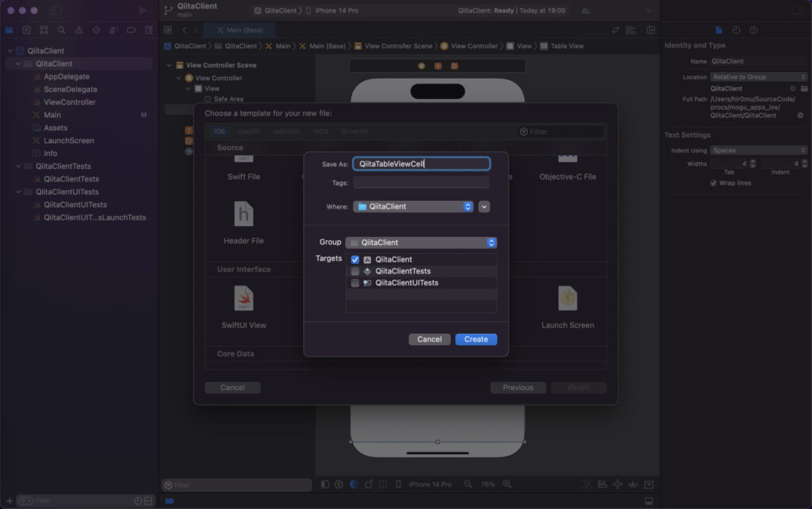Show the Issue navigator warning triangle

(79, 30)
